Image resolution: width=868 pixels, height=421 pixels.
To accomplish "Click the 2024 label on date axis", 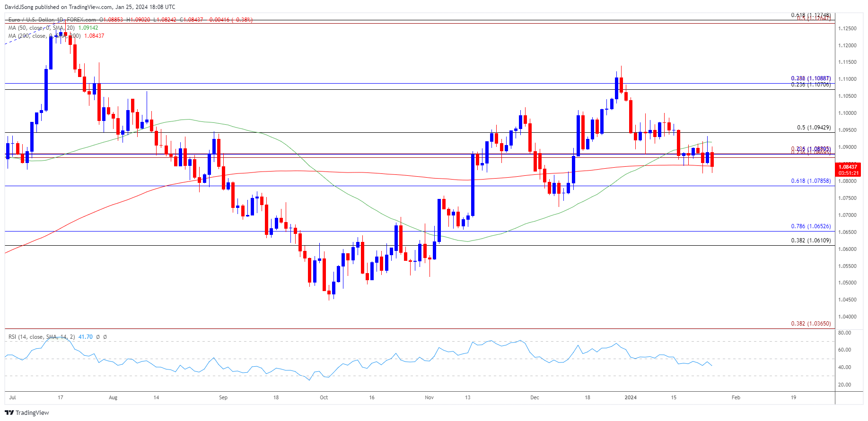I will 631,398.
